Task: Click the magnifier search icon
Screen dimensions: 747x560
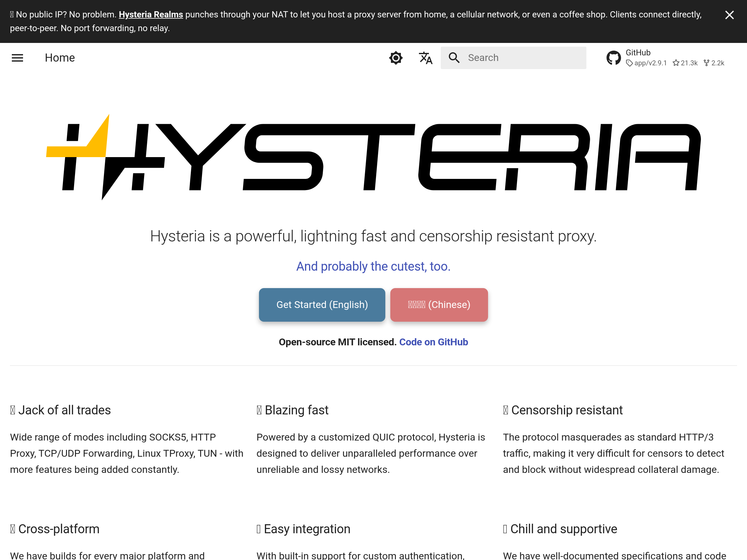Action: tap(454, 58)
